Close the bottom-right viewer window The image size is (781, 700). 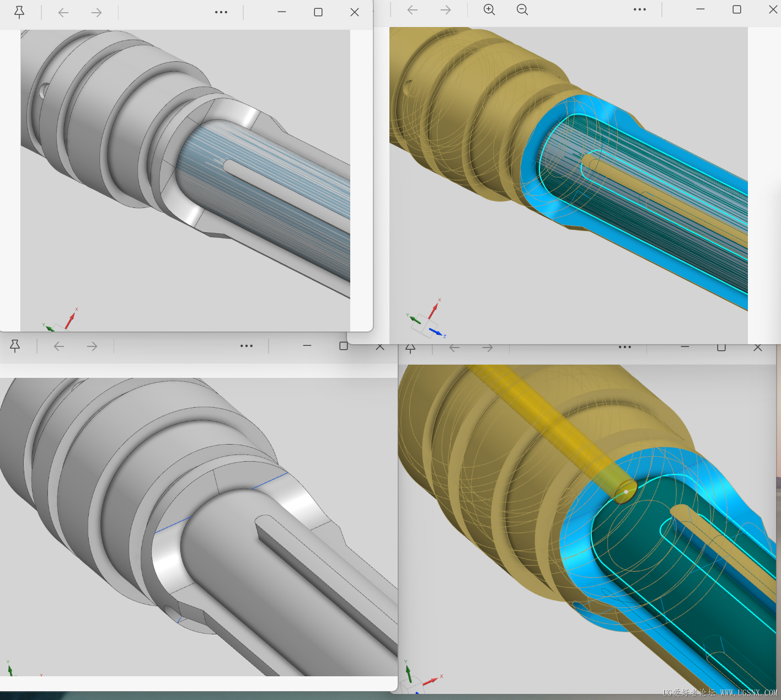click(x=758, y=348)
